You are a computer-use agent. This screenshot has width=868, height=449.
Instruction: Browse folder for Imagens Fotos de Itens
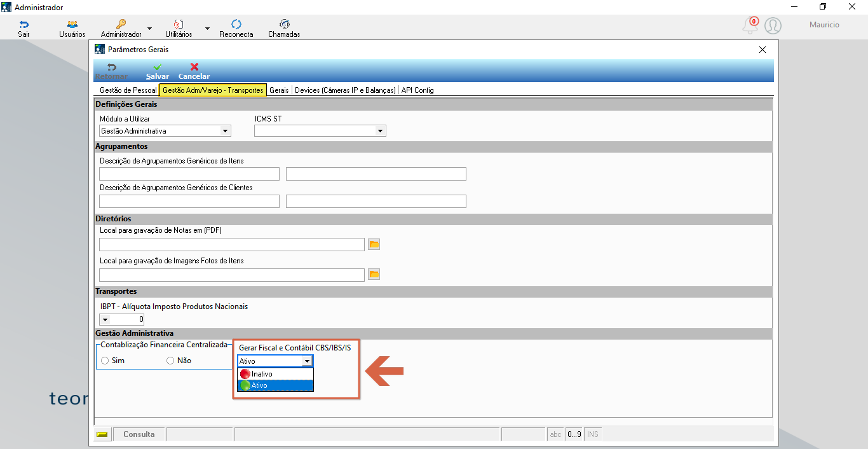tap(374, 274)
